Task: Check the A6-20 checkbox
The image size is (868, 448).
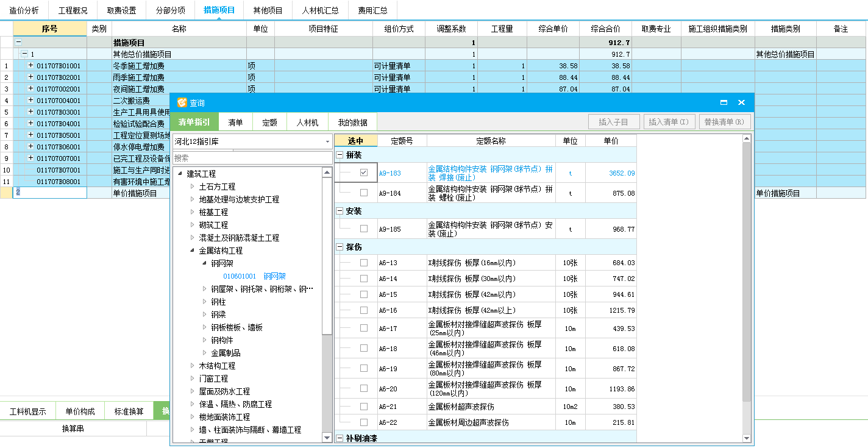Action: (364, 389)
